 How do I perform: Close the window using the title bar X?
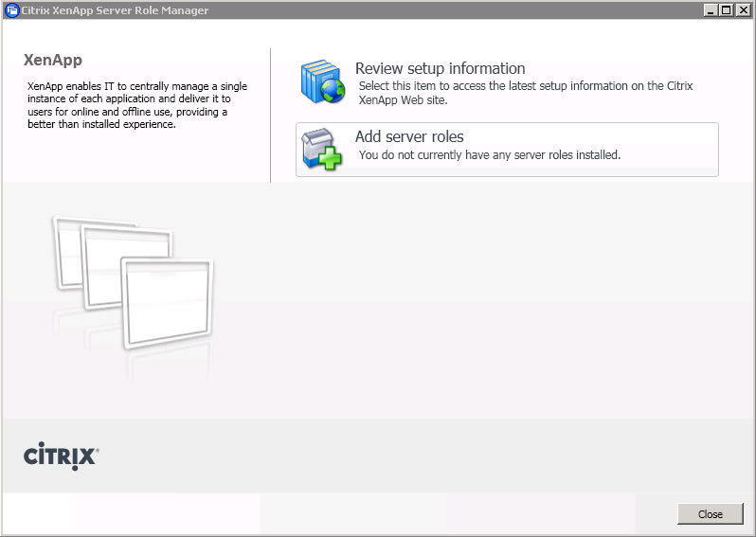[x=743, y=10]
